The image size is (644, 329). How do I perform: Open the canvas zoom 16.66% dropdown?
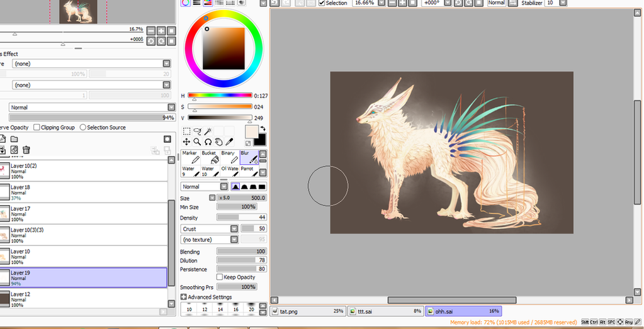tap(381, 3)
